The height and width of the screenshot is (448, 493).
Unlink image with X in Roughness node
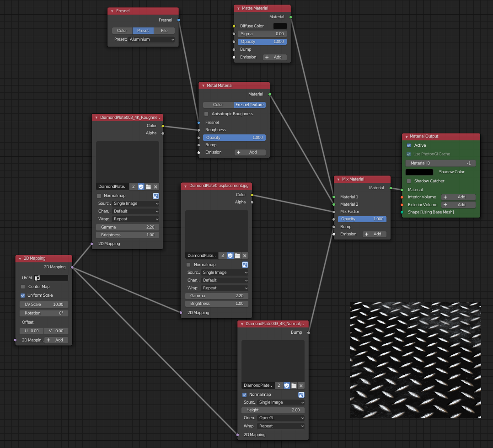(155, 187)
